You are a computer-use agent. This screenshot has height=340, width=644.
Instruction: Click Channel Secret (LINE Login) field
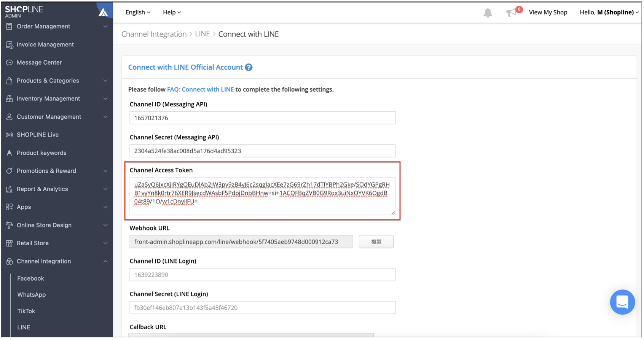point(262,308)
